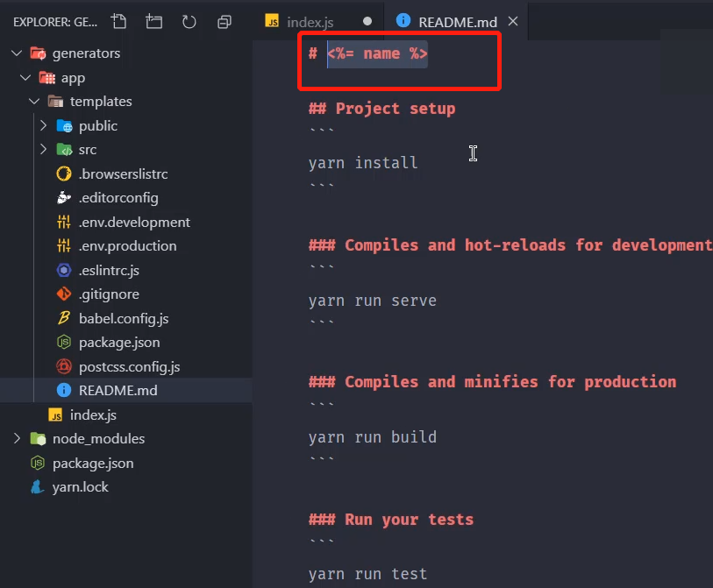
Task: Open the yarn.lock file
Action: coord(80,487)
